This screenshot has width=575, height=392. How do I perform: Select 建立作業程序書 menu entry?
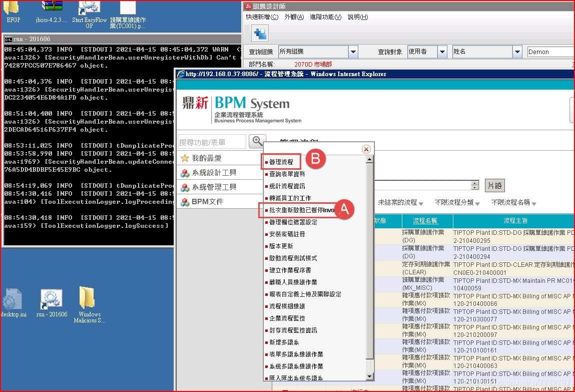pos(290,270)
